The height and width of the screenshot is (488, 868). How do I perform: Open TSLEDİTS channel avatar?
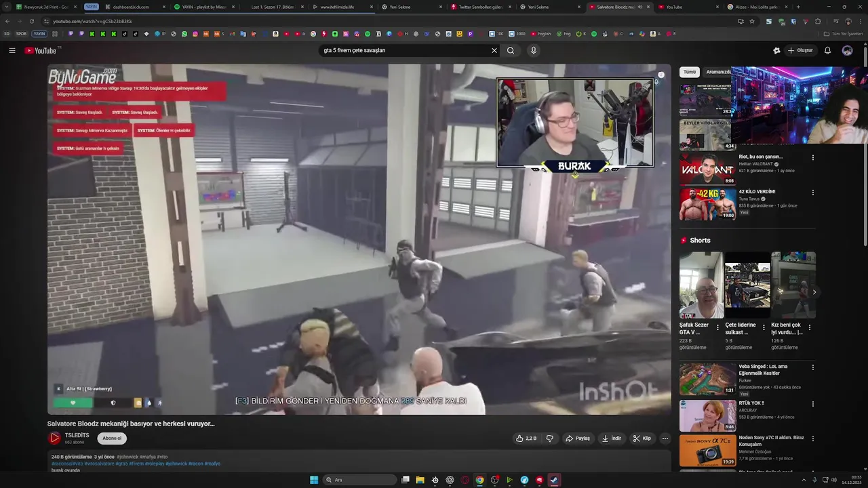coord(54,439)
